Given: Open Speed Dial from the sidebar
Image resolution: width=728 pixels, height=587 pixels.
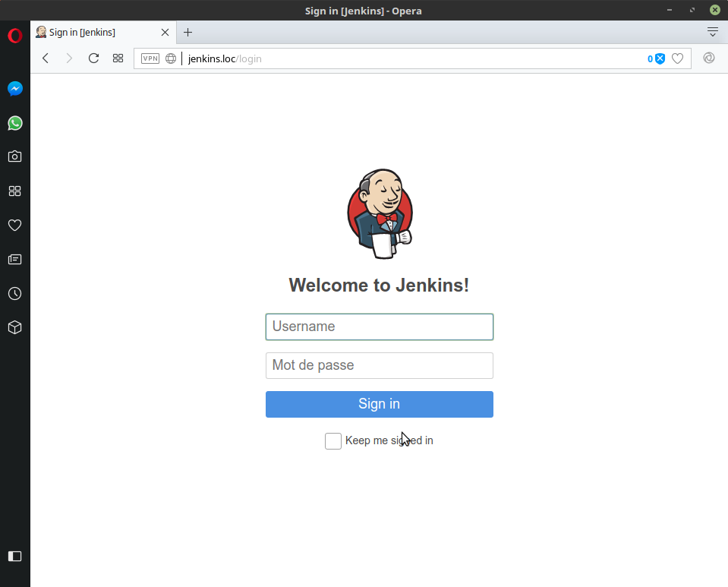Looking at the screenshot, I should [15, 191].
